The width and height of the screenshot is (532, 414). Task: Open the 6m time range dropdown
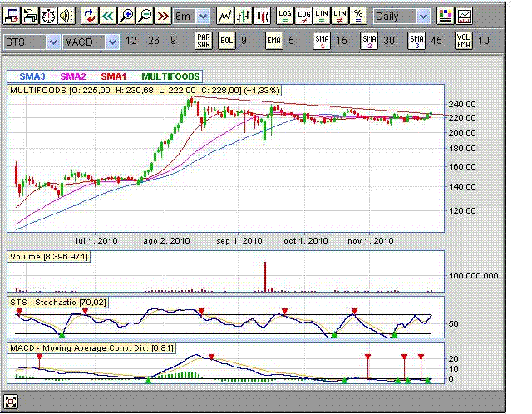pos(204,16)
